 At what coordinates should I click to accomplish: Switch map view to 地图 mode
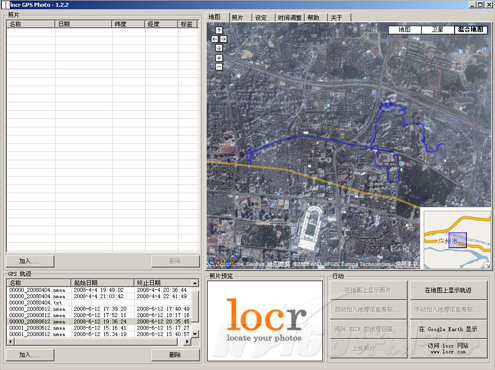point(405,30)
